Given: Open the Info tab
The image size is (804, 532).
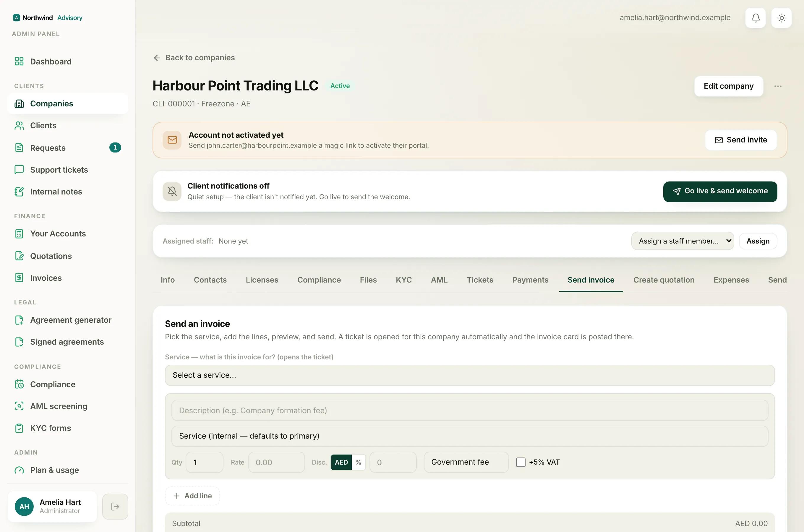Looking at the screenshot, I should click(x=168, y=280).
